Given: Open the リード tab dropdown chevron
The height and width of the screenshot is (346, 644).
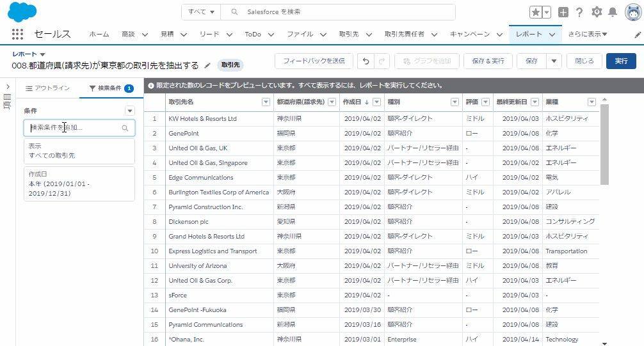Looking at the screenshot, I should point(229,35).
